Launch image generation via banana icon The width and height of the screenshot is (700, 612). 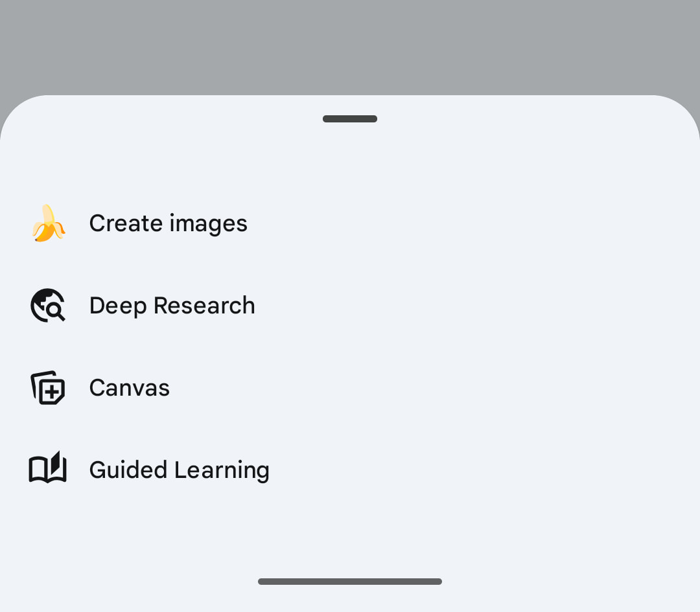pyautogui.click(x=49, y=223)
